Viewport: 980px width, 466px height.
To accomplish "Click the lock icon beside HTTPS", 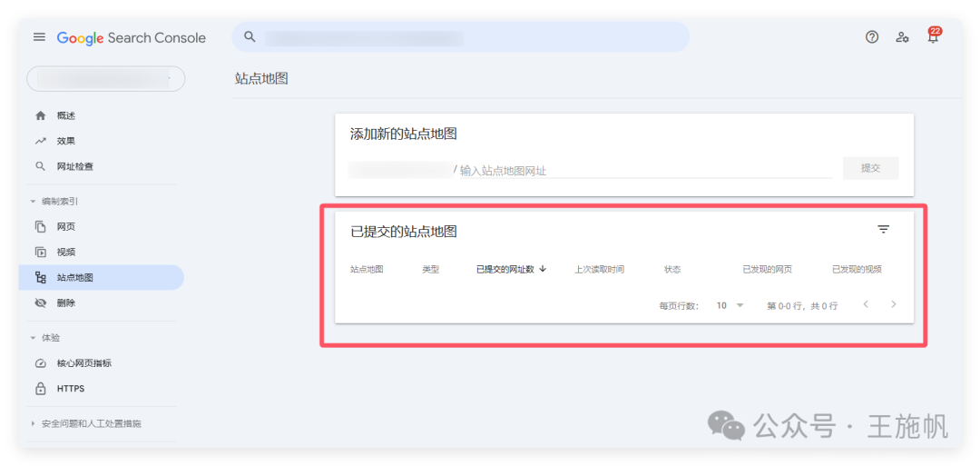I will 41,389.
